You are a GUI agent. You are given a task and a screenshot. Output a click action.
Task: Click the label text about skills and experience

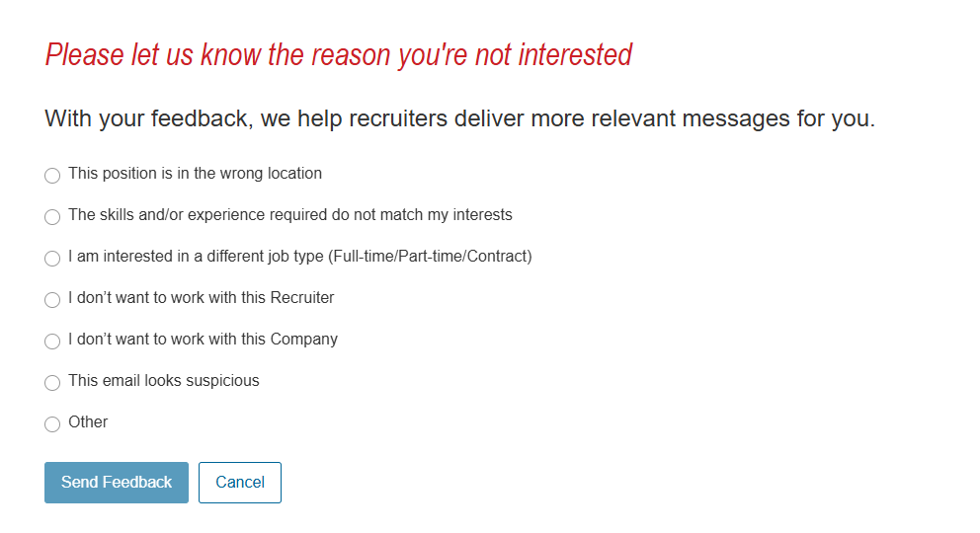(x=290, y=215)
